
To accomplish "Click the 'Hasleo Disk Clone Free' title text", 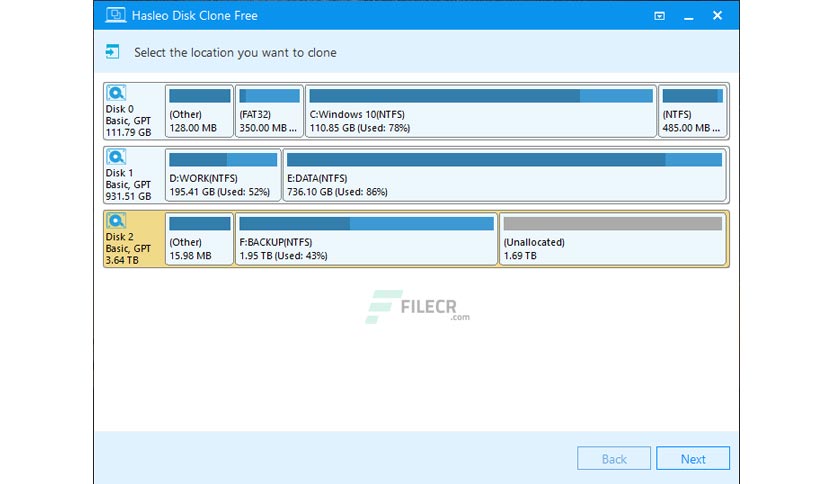I will [x=195, y=16].
